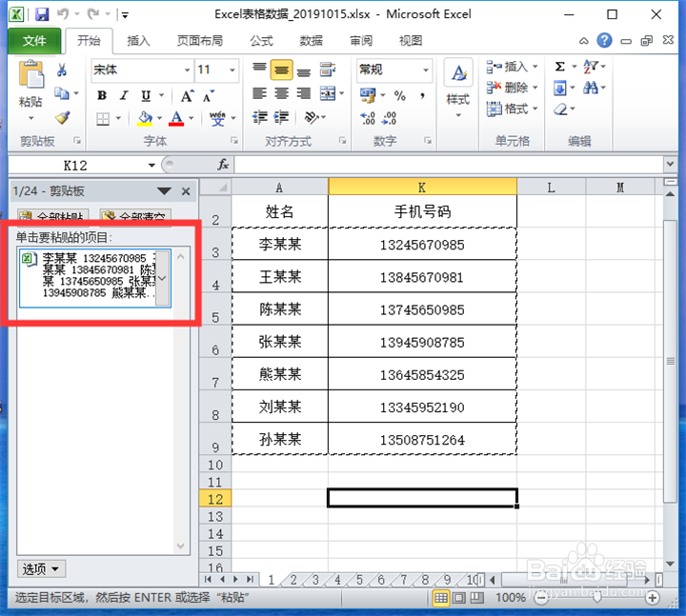This screenshot has height=616, width=686.
Task: Click the text orientation icon
Action: click(x=312, y=117)
